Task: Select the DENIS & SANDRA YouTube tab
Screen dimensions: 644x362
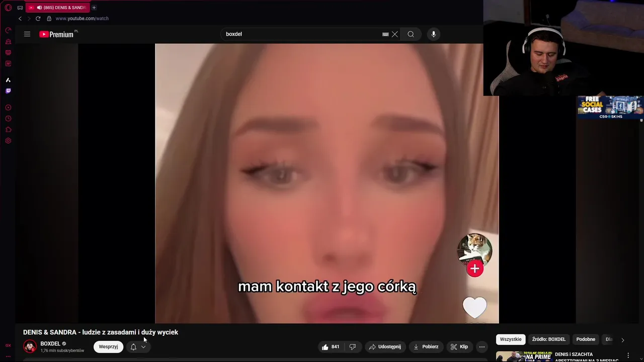Action: pyautogui.click(x=57, y=8)
